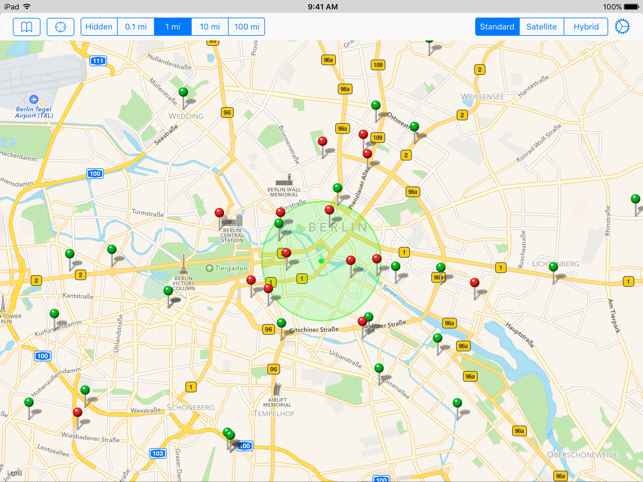Tap the Tiergarten park marker
Image resolution: width=643 pixels, height=482 pixels.
(x=210, y=268)
